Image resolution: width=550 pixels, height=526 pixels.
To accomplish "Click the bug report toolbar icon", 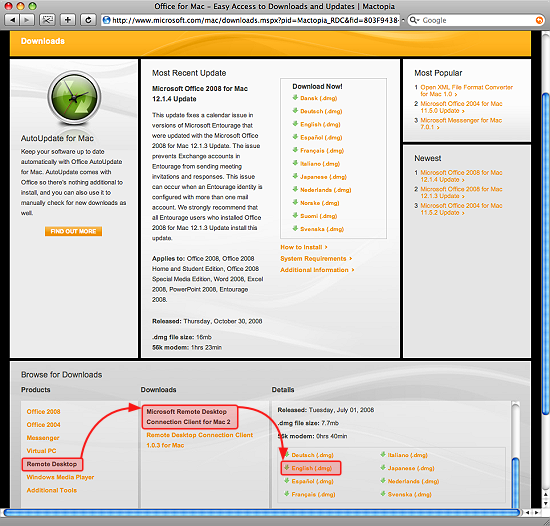I will point(47,20).
